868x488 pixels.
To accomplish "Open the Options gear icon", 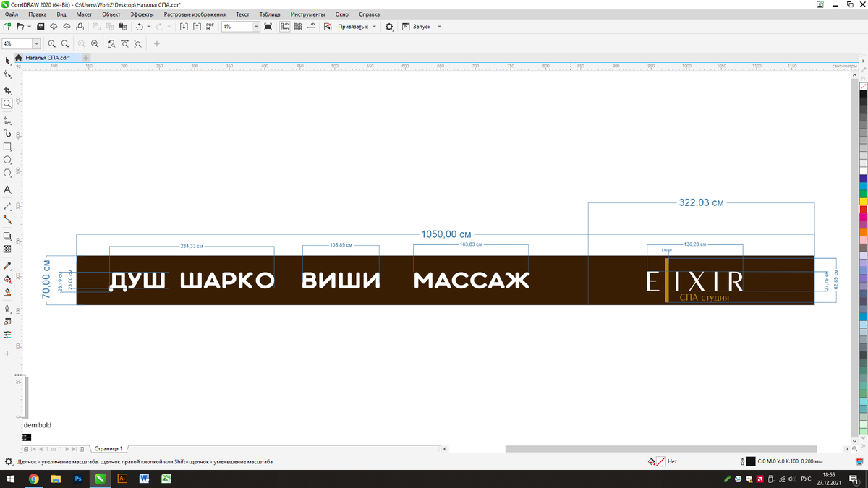I will click(x=389, y=27).
